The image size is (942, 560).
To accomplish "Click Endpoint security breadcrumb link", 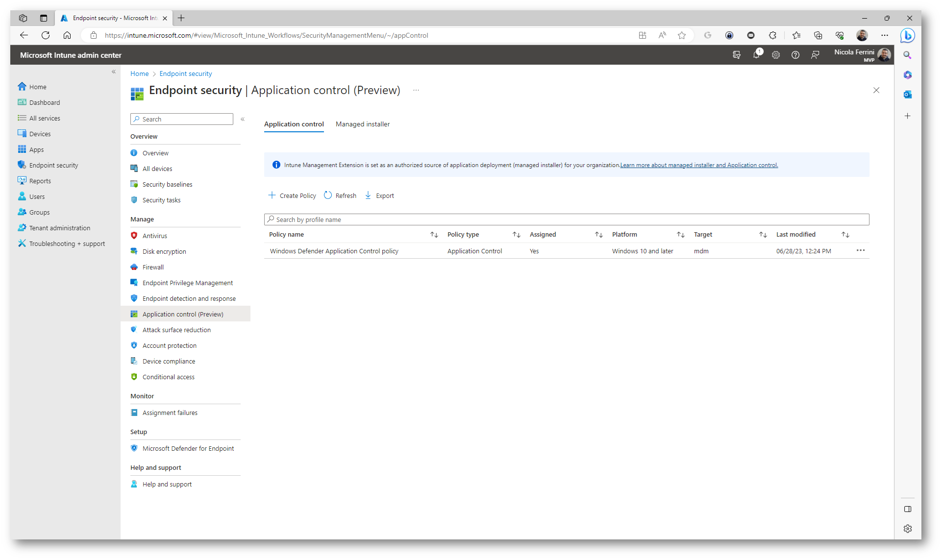I will point(186,73).
